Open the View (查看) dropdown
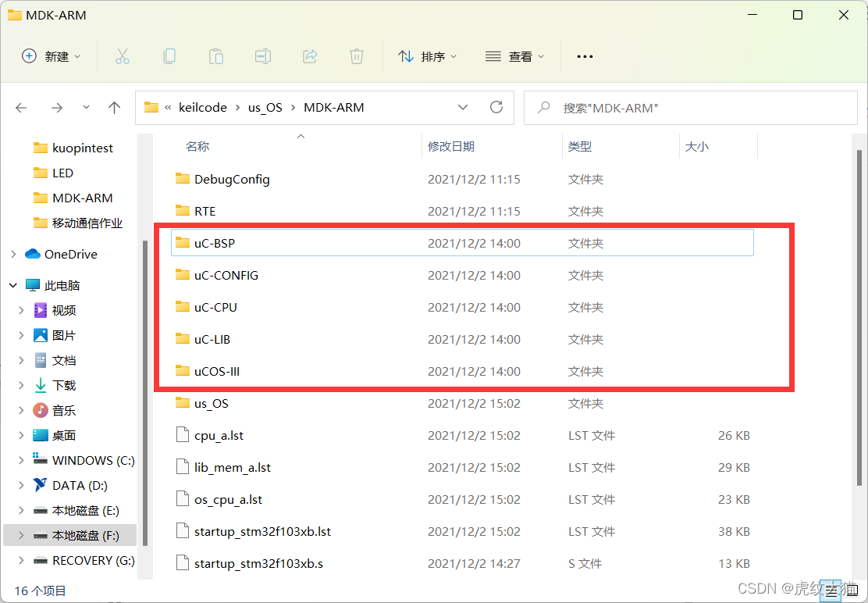The height and width of the screenshot is (603, 868). 515,56
